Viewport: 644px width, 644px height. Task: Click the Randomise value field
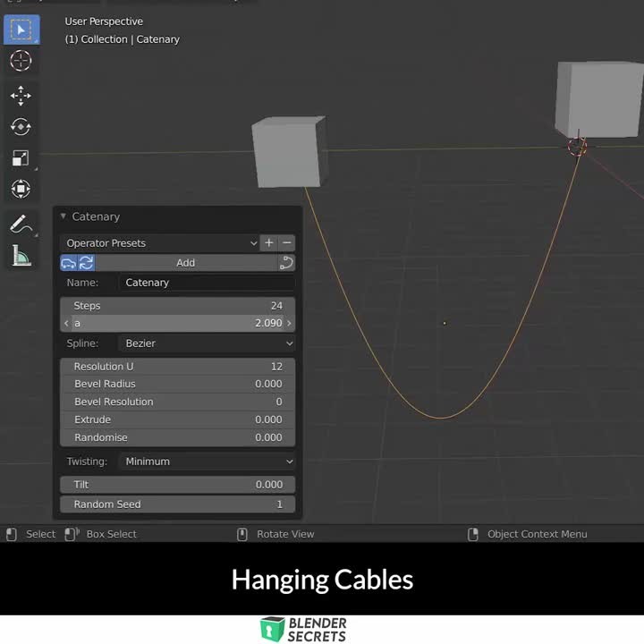[x=177, y=437]
